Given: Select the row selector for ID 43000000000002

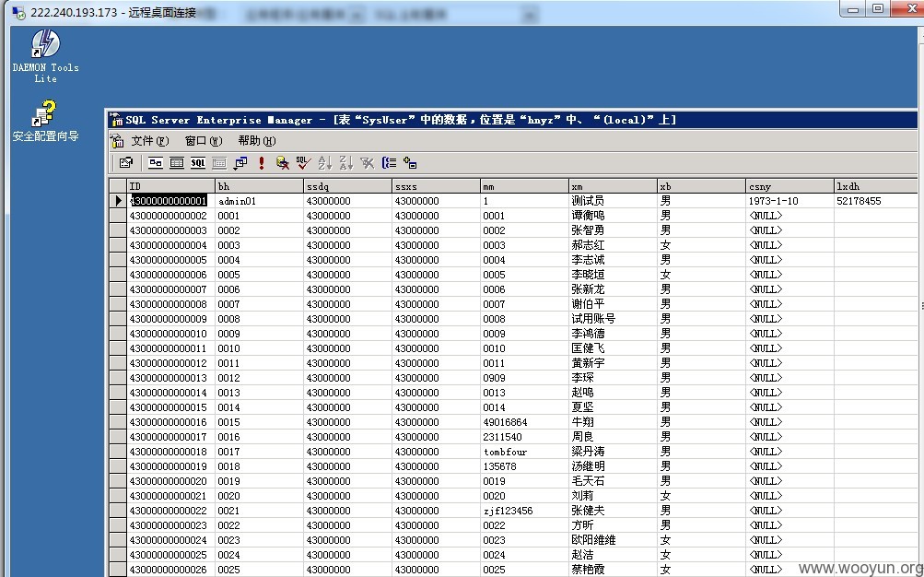Looking at the screenshot, I should point(118,216).
